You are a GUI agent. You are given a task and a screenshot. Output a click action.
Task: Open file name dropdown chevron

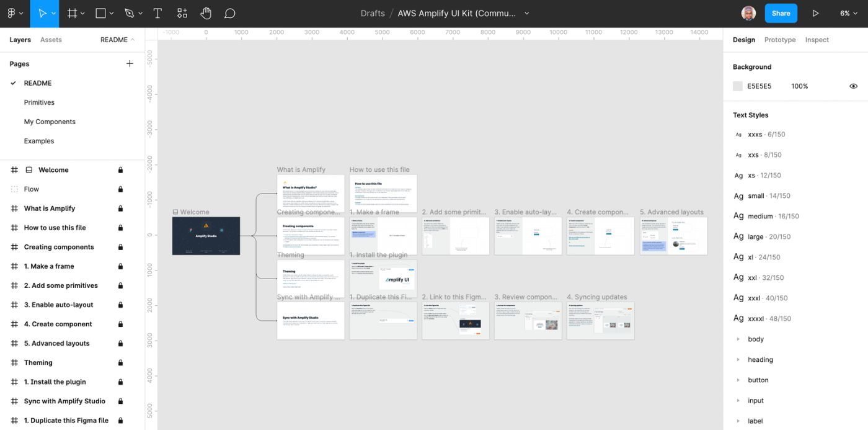click(527, 14)
